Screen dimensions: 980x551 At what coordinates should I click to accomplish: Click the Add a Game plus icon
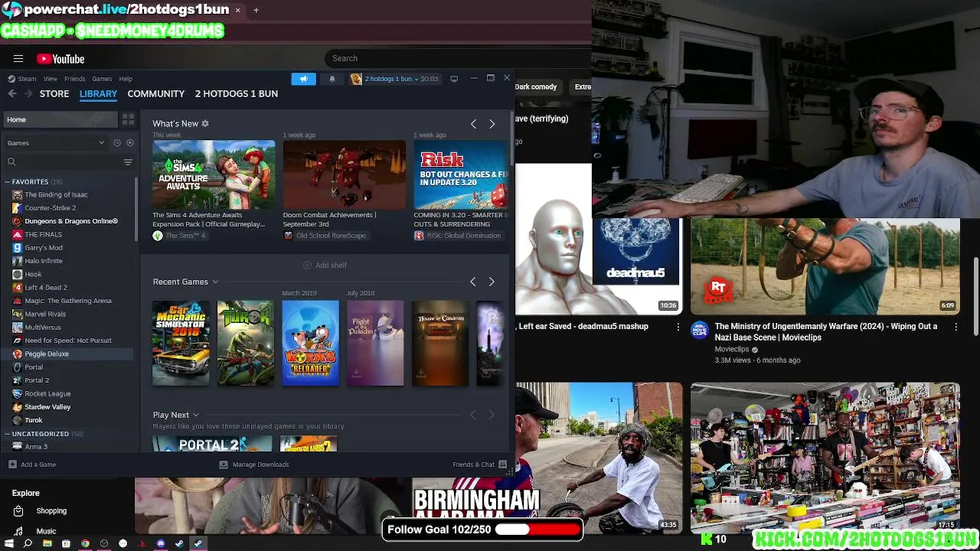coord(12,465)
